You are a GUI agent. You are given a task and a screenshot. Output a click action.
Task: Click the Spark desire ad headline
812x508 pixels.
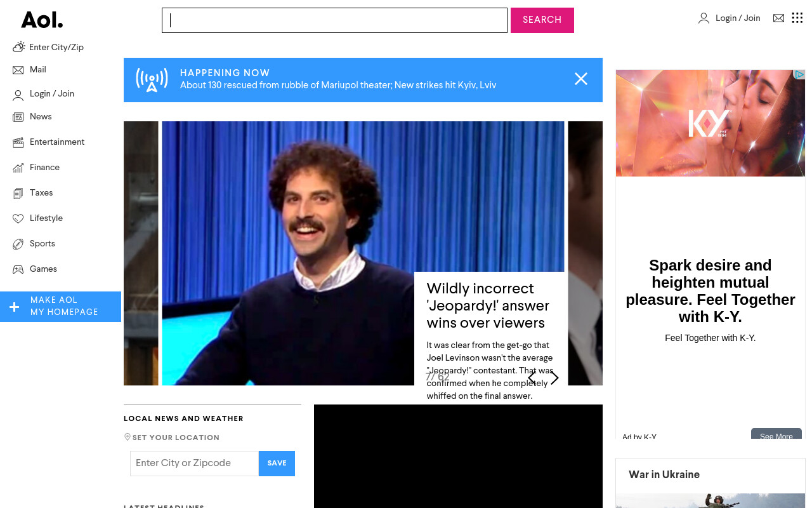710,291
